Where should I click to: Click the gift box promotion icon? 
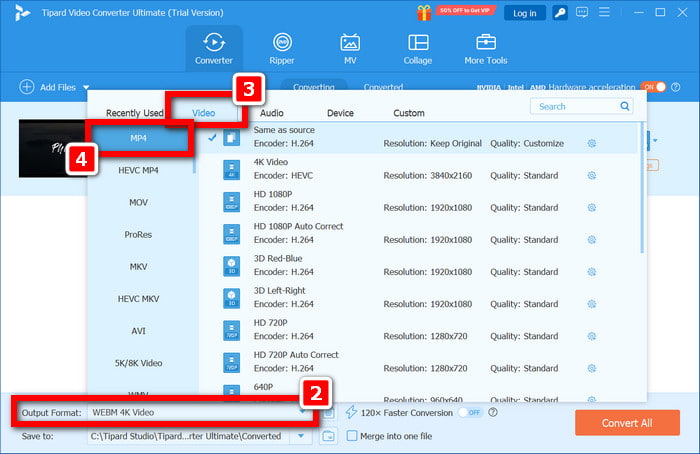[424, 12]
